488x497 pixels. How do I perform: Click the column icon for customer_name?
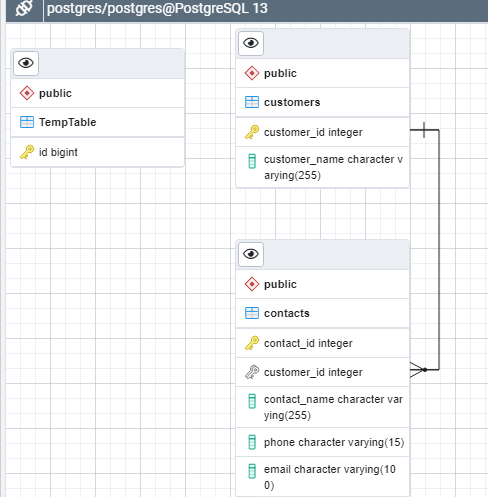pos(252,161)
